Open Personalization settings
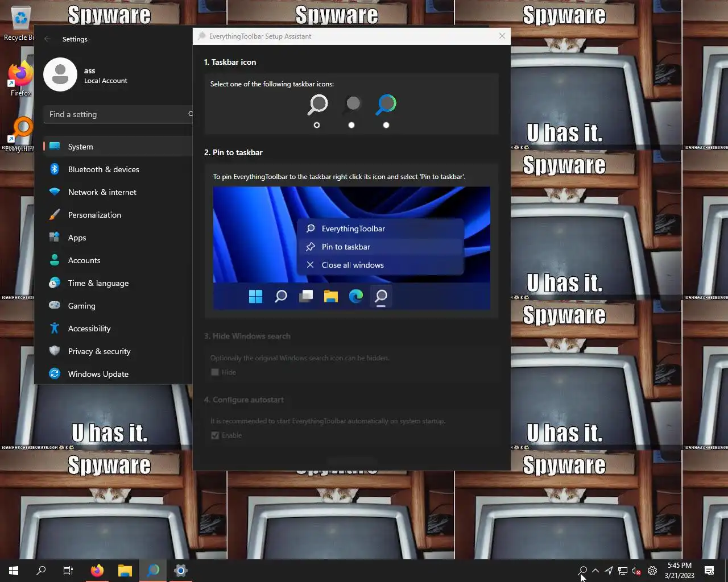 [118, 215]
